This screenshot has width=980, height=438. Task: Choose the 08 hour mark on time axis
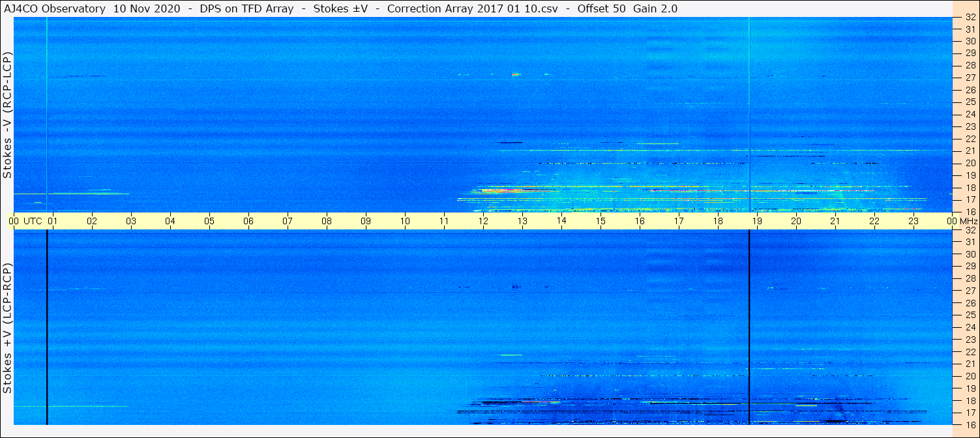327,221
